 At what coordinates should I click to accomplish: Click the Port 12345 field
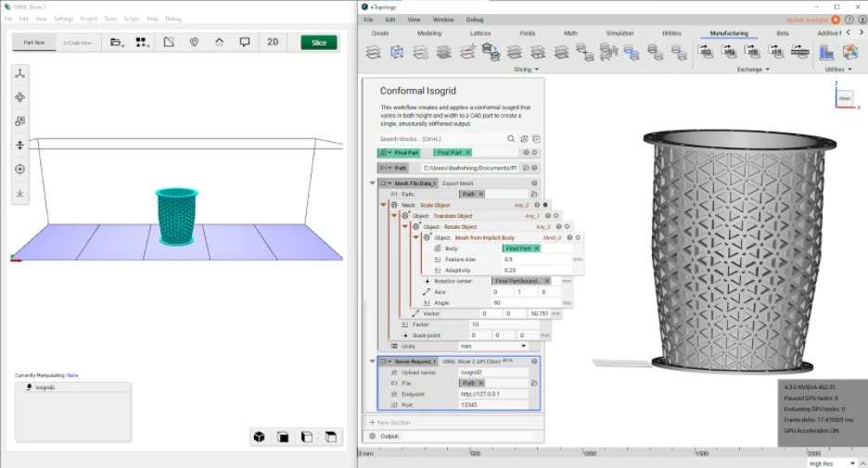pyautogui.click(x=493, y=405)
